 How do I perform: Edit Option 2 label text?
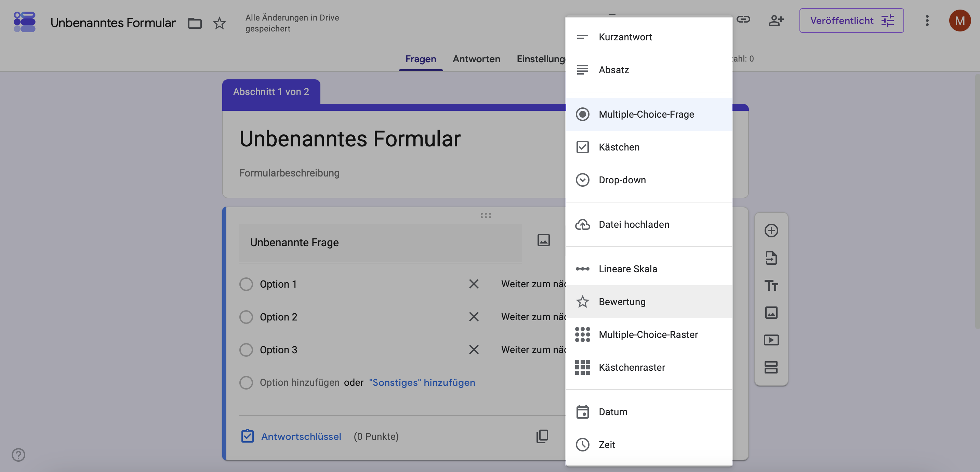278,317
